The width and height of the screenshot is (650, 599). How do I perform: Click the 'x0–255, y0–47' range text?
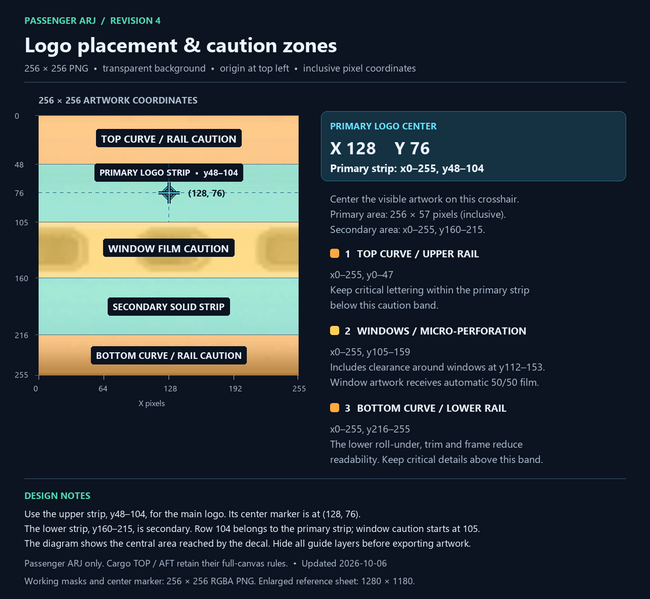click(361, 275)
